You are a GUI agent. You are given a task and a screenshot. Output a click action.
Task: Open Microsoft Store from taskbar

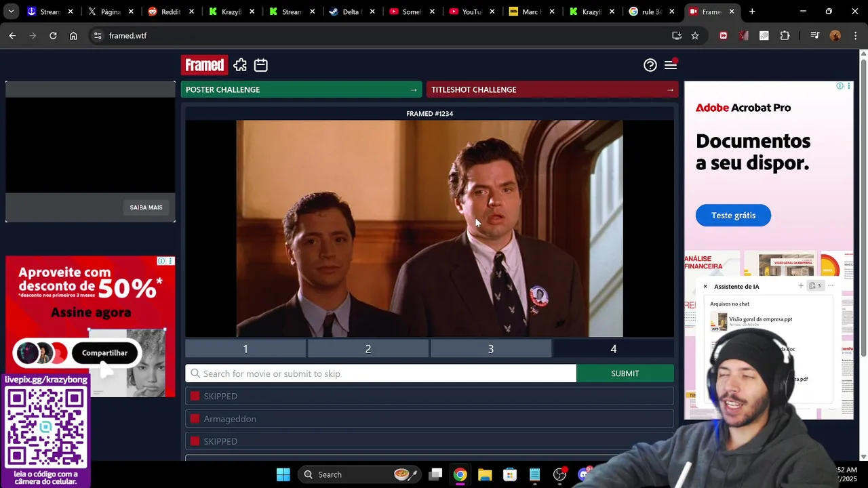pos(510,474)
